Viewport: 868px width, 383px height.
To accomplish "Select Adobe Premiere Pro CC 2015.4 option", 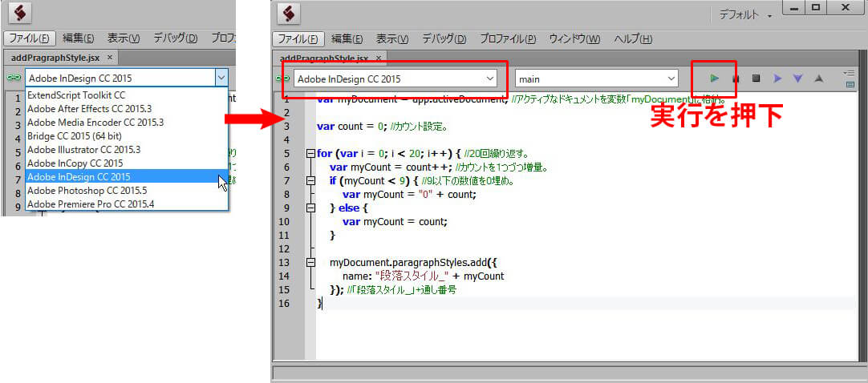I will (127, 204).
